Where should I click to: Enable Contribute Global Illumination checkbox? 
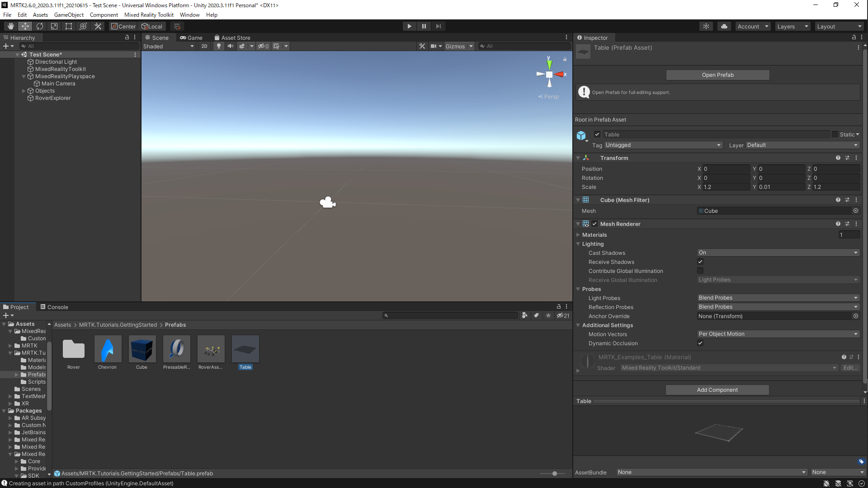point(700,271)
